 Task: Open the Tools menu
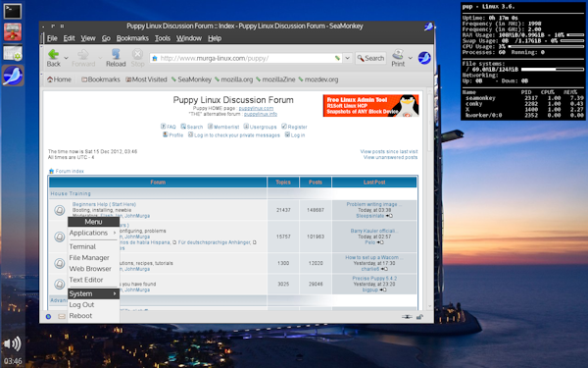pyautogui.click(x=163, y=38)
